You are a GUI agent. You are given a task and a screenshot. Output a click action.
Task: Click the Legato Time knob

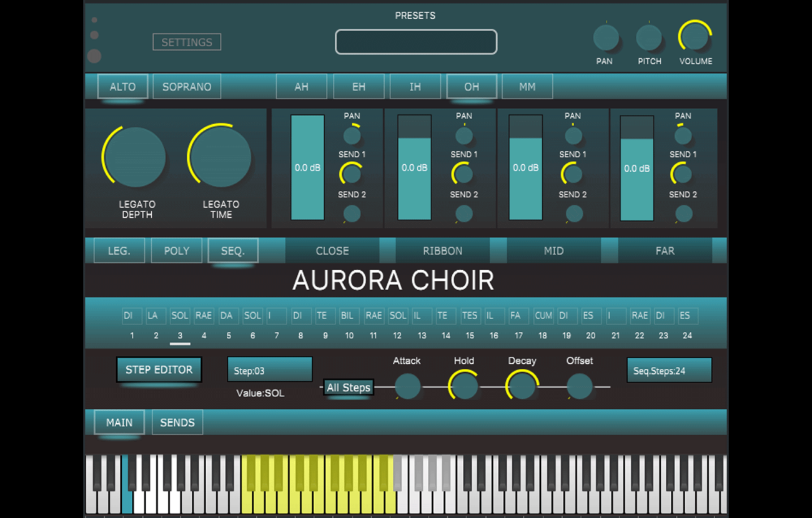tap(220, 157)
